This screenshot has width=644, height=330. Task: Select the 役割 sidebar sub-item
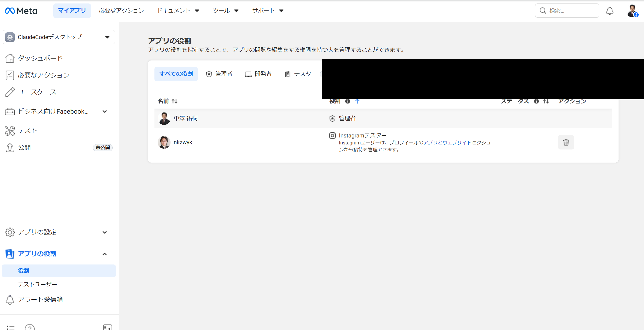pos(59,271)
